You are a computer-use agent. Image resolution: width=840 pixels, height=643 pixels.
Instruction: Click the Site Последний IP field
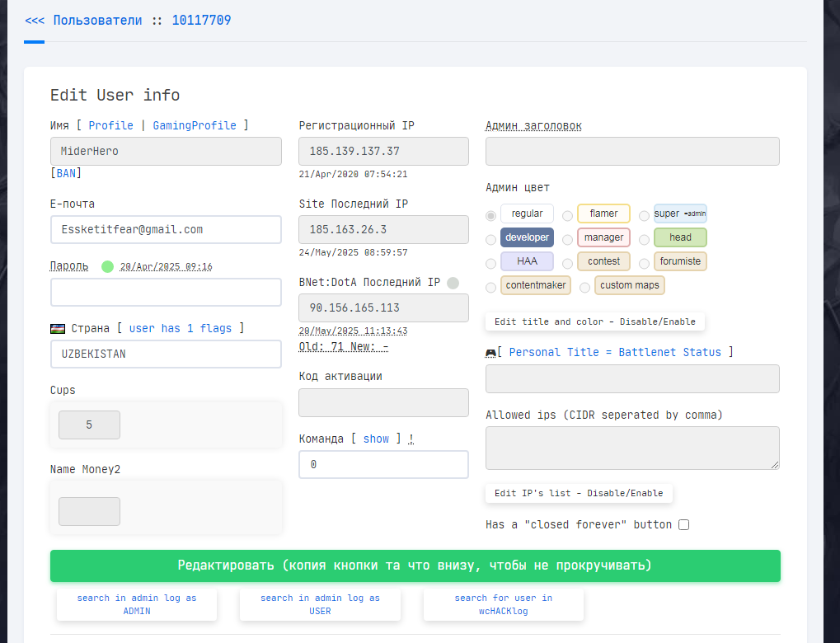[x=383, y=229]
